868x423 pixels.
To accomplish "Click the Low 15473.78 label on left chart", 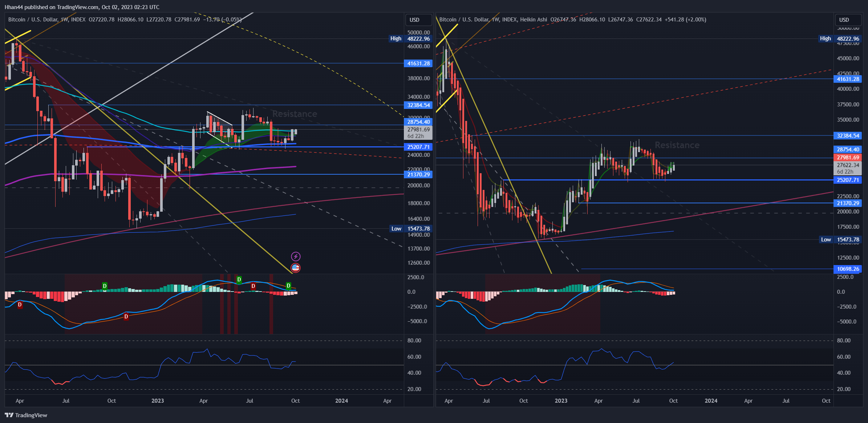I will click(411, 228).
